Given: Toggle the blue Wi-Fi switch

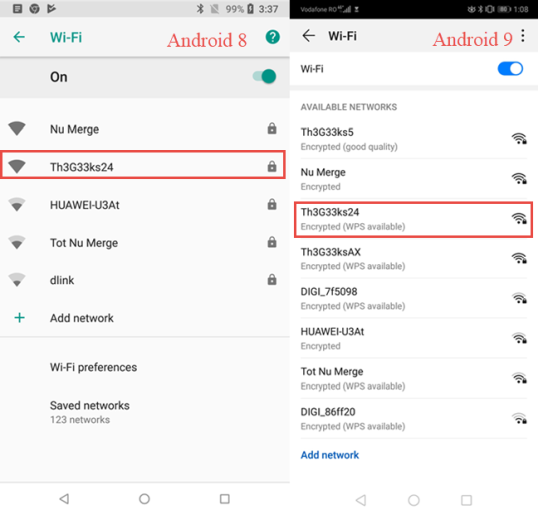Looking at the screenshot, I should [510, 69].
